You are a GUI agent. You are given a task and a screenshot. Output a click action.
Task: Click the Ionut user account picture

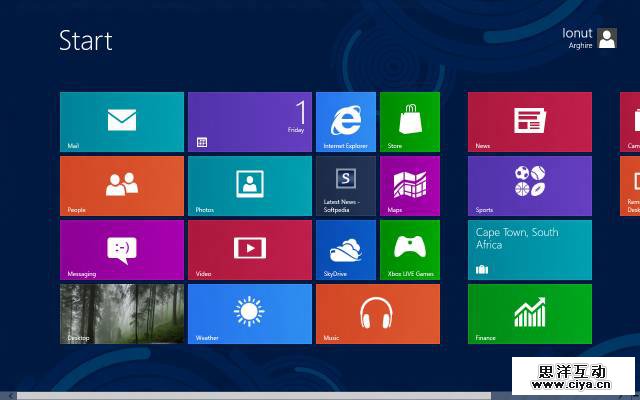[x=607, y=38]
